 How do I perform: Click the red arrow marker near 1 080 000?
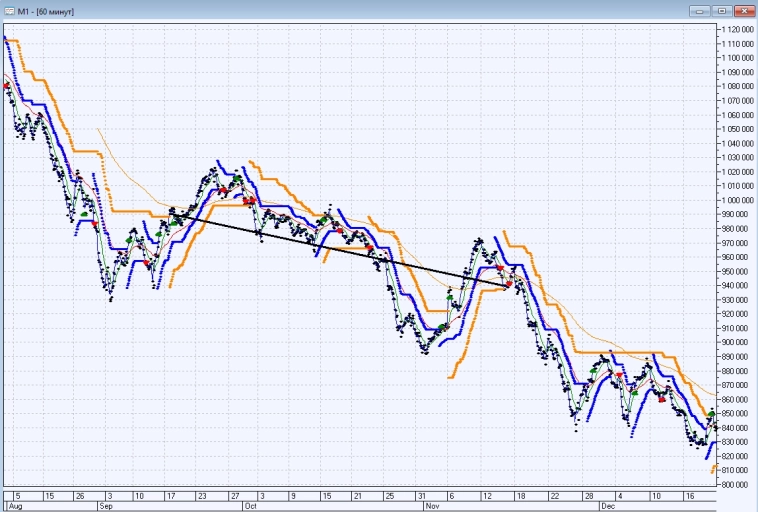(x=7, y=86)
